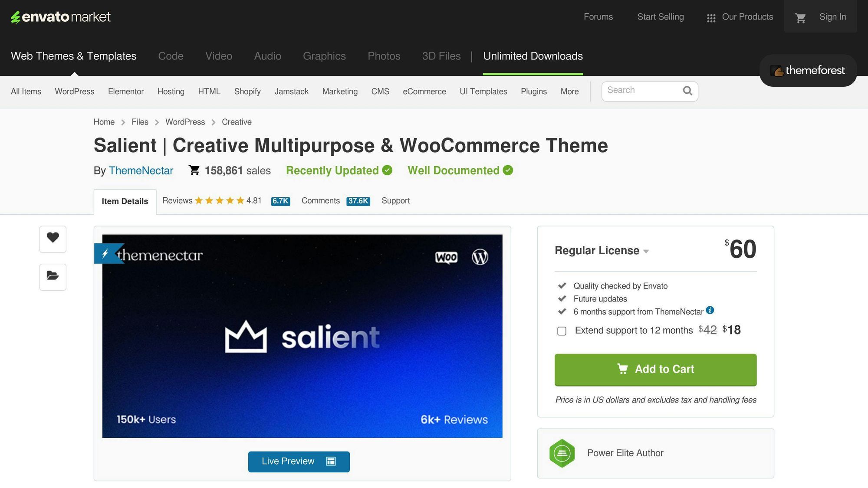Click the envato market logo
Viewport: 868px width, 488px height.
pos(61,17)
